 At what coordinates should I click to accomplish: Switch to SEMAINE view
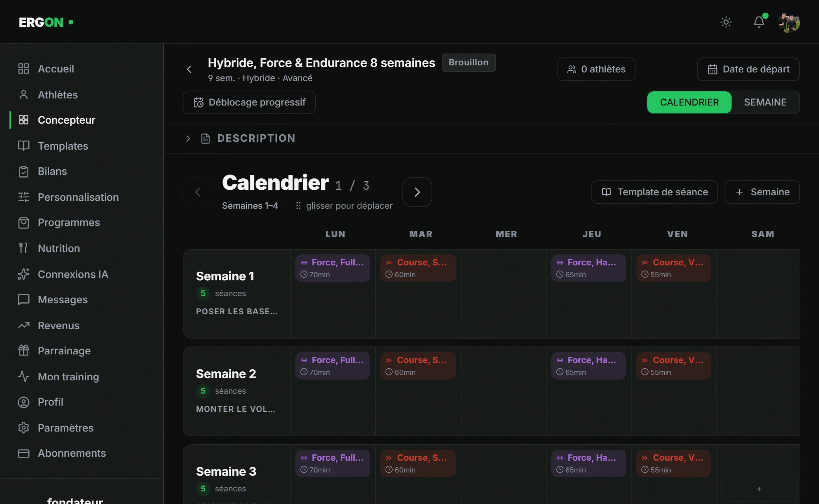(765, 102)
